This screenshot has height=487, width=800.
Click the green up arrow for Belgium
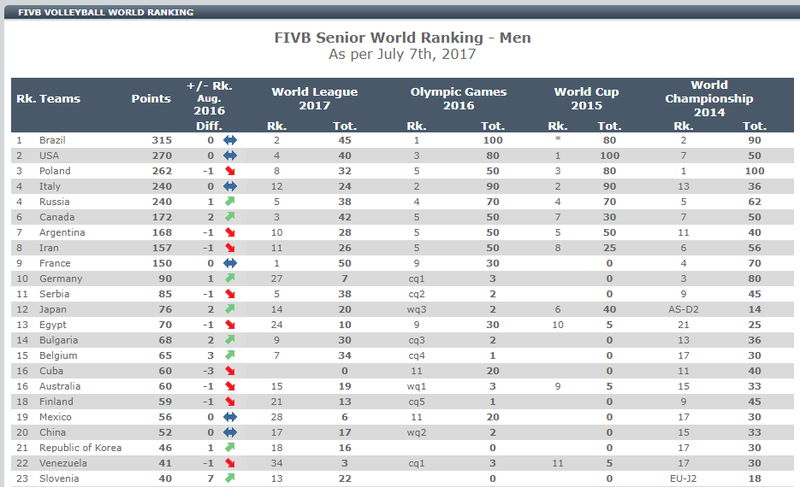pyautogui.click(x=230, y=355)
